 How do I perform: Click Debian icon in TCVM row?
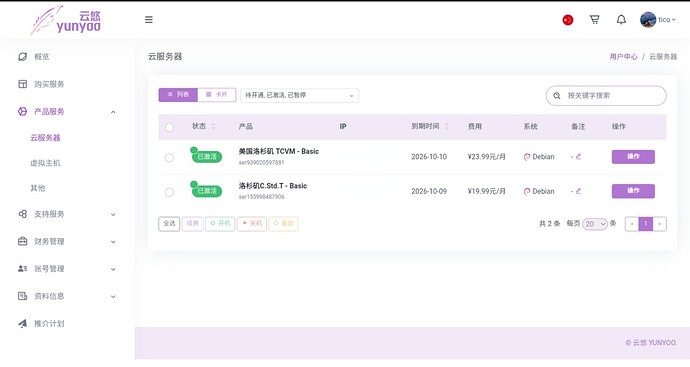click(x=527, y=157)
